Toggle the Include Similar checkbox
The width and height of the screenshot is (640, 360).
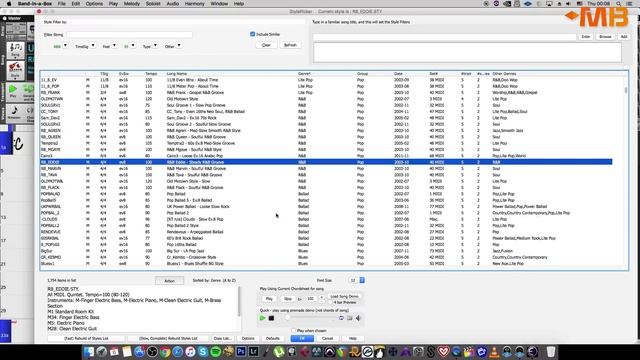point(252,34)
